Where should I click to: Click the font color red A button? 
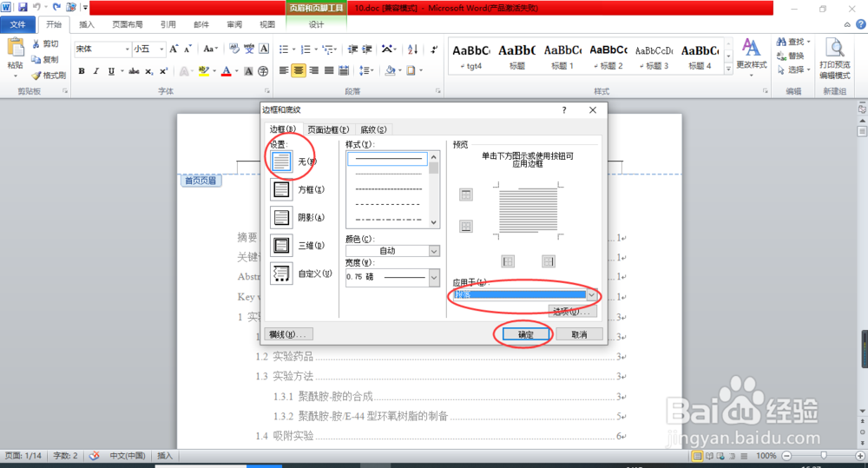(226, 71)
